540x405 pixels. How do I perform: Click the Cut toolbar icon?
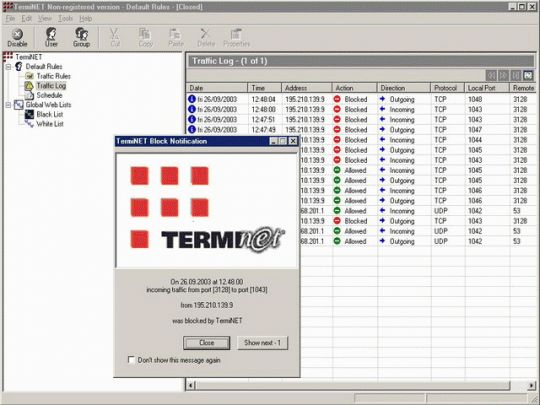(x=115, y=37)
